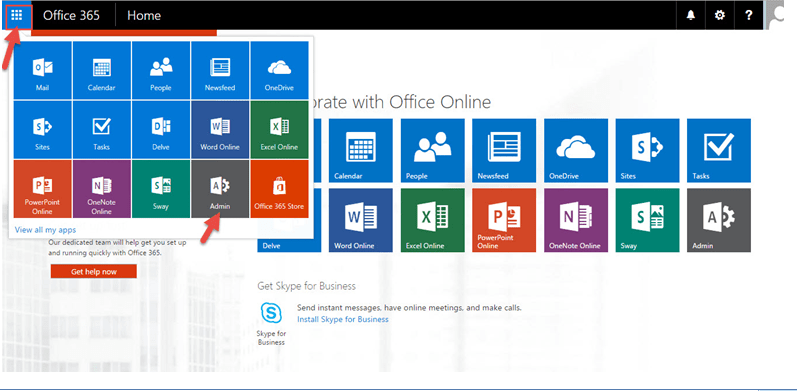The image size is (797, 391).
Task: Open PowerPoint Online tile on home page
Action: 504,220
